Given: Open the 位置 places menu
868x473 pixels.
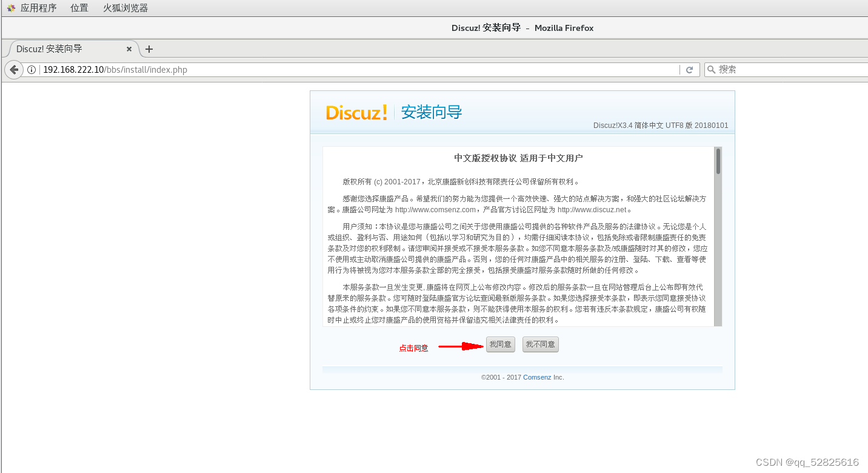Looking at the screenshot, I should (79, 8).
